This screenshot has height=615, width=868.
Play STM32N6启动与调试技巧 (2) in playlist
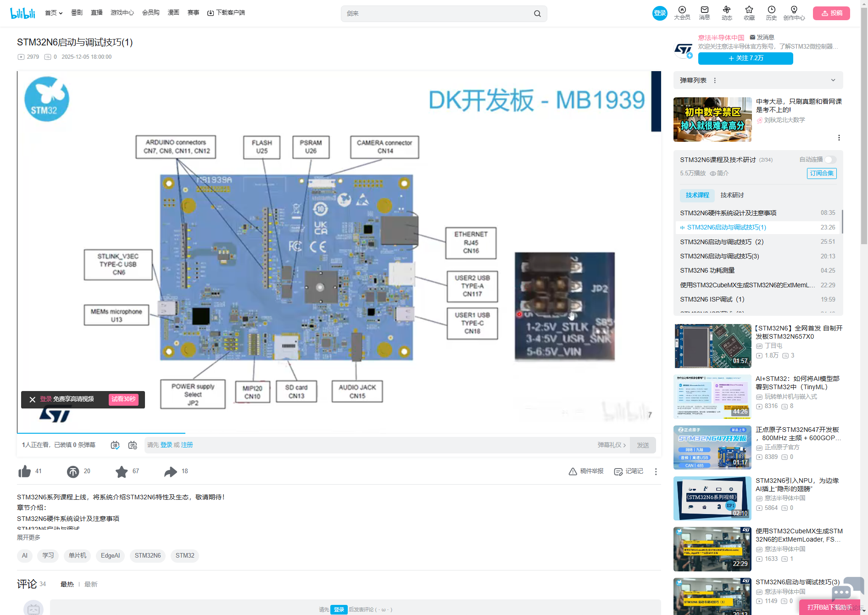(757, 242)
